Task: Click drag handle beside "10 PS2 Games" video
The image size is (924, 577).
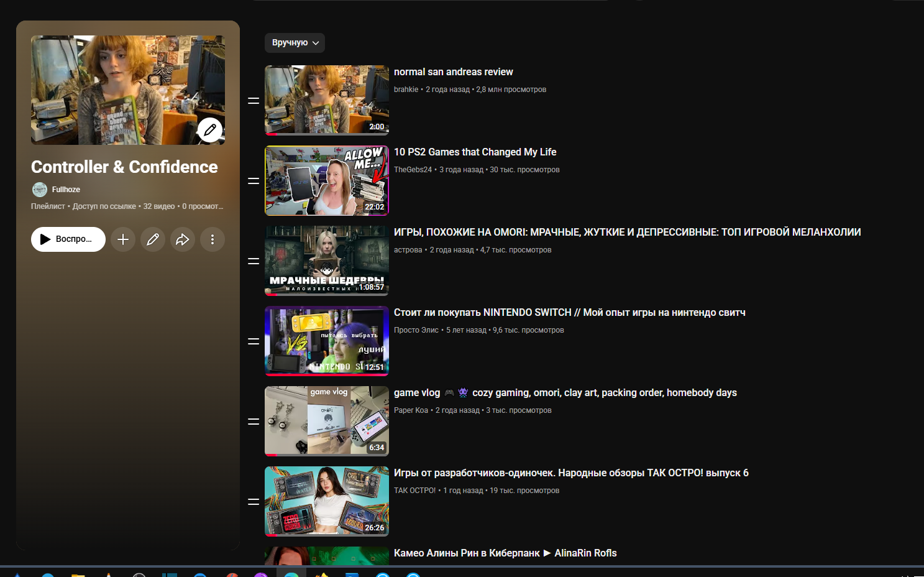Action: (254, 181)
